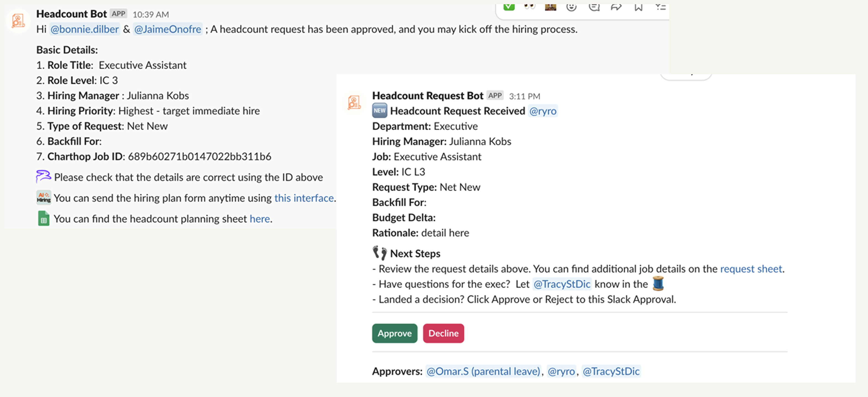
Task: Open the headcount planning sheet 'here' link
Action: pos(259,219)
